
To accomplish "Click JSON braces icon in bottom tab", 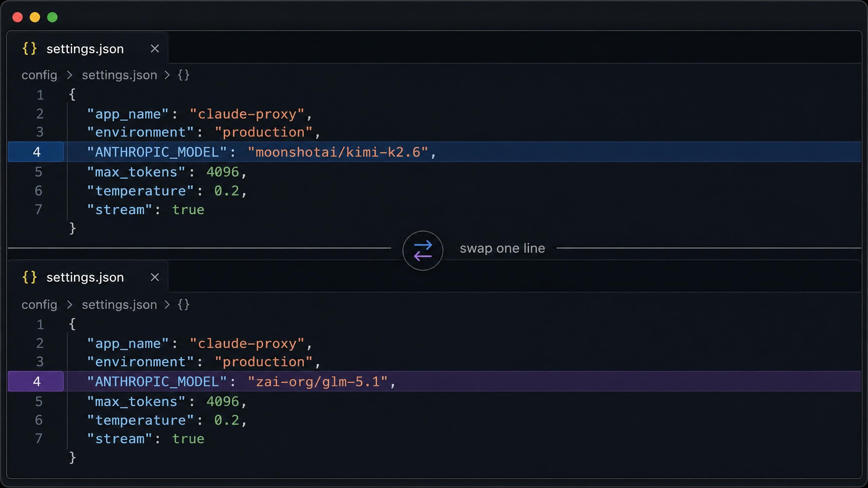I will click(x=29, y=277).
